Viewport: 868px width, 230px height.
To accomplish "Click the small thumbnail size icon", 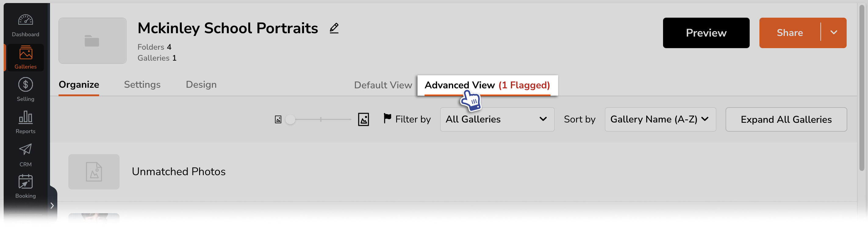I will [278, 119].
